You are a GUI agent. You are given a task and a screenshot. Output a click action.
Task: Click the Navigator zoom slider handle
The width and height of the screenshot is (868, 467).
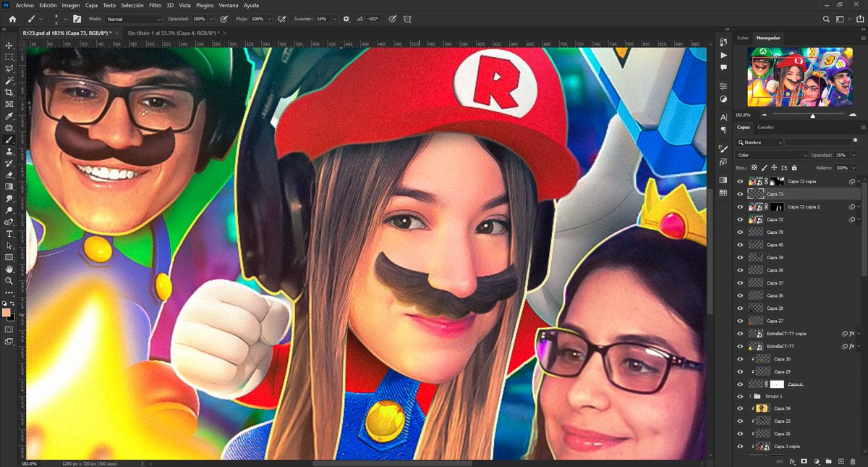(x=812, y=115)
